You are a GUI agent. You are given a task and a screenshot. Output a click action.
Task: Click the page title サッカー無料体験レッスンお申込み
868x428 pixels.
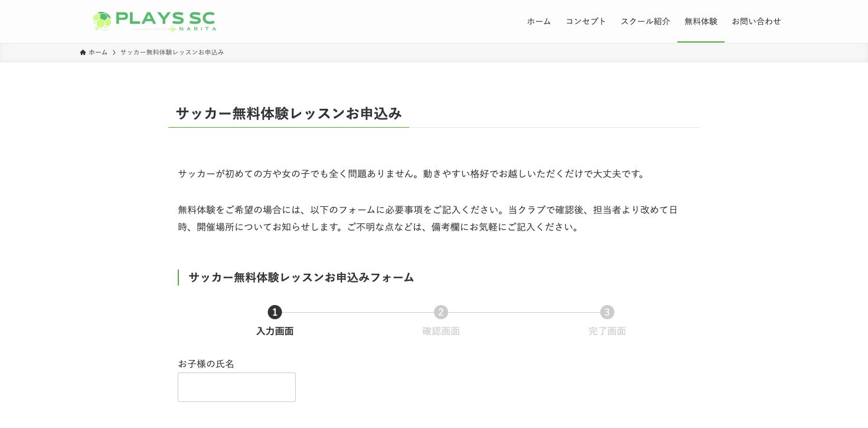coord(289,114)
